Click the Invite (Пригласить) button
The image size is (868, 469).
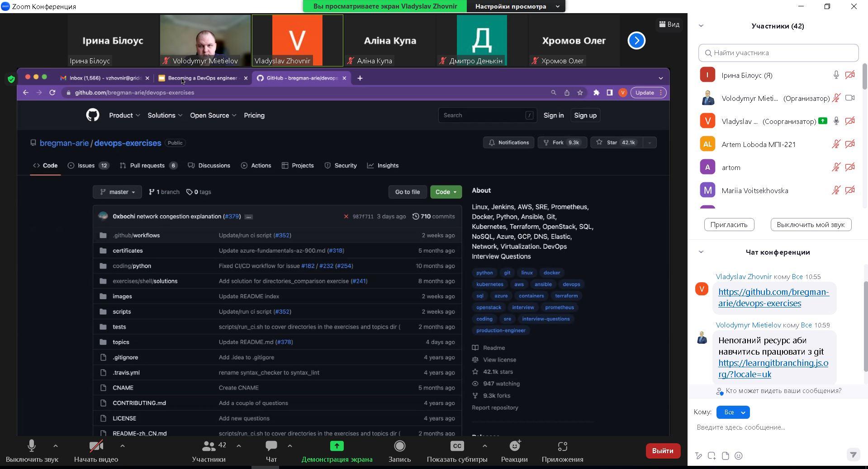pyautogui.click(x=729, y=225)
